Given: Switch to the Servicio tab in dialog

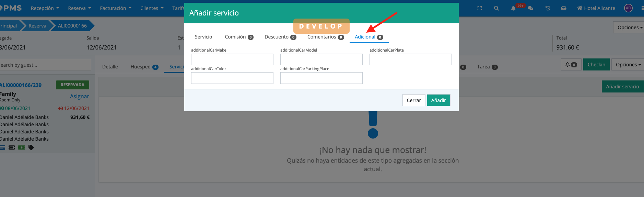Looking at the screenshot, I should point(203,37).
